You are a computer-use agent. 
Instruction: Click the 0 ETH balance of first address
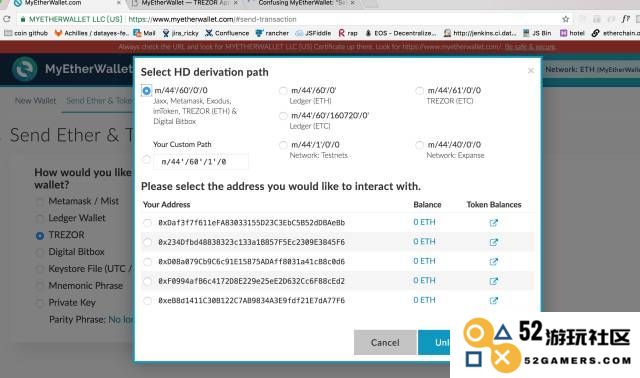coord(424,222)
